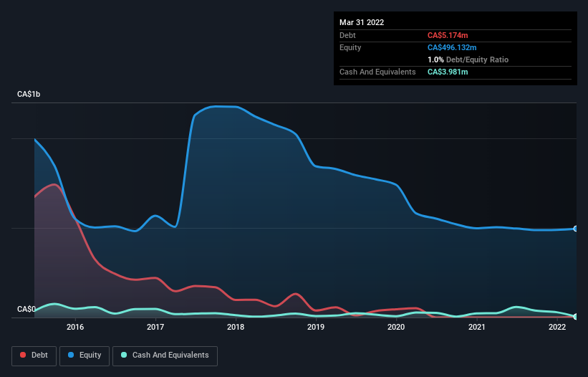Toggle the Debt series legend button

coord(34,355)
